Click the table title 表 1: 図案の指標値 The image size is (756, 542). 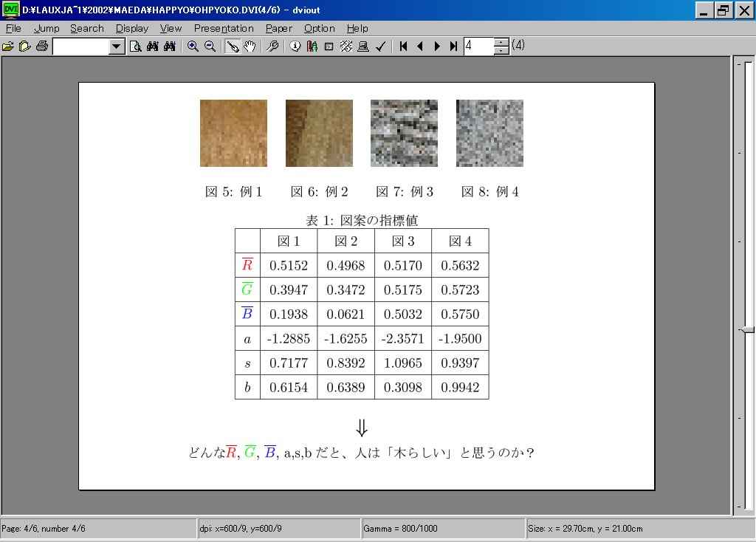click(362, 220)
